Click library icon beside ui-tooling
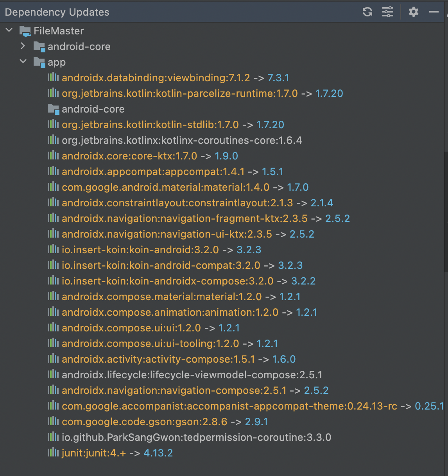 coord(53,343)
